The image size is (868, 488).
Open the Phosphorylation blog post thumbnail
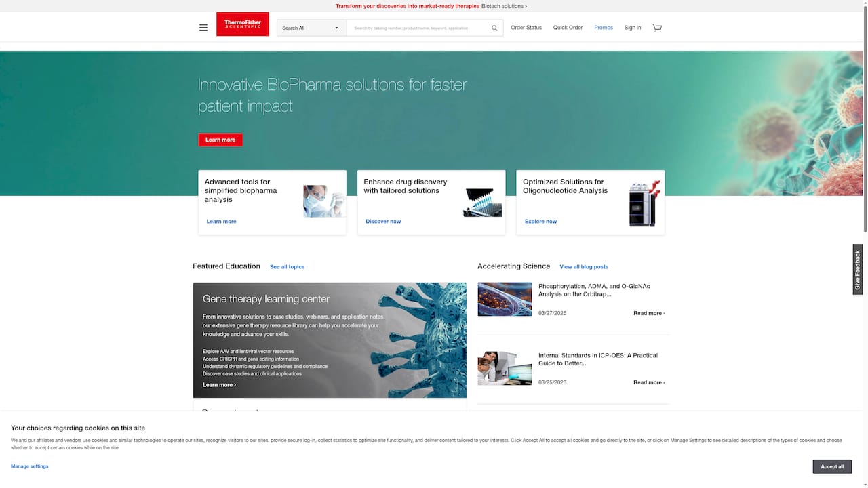click(505, 299)
